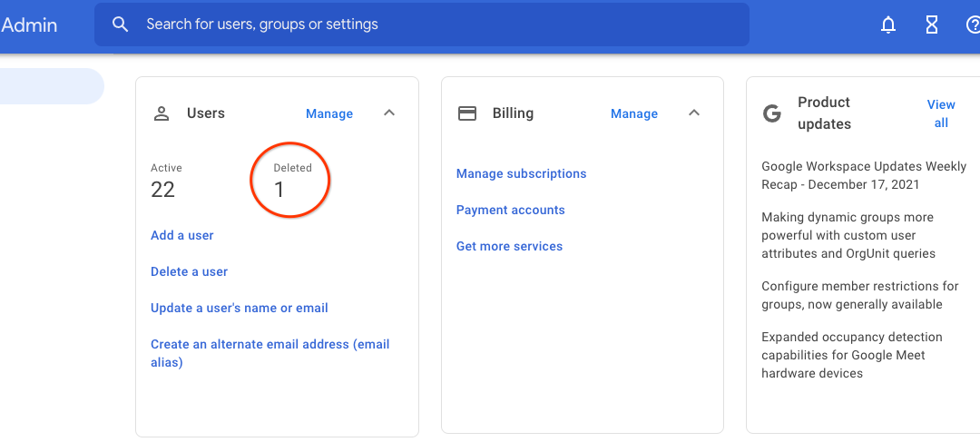
Task: Open Manage in the Billing card
Action: pyautogui.click(x=634, y=113)
